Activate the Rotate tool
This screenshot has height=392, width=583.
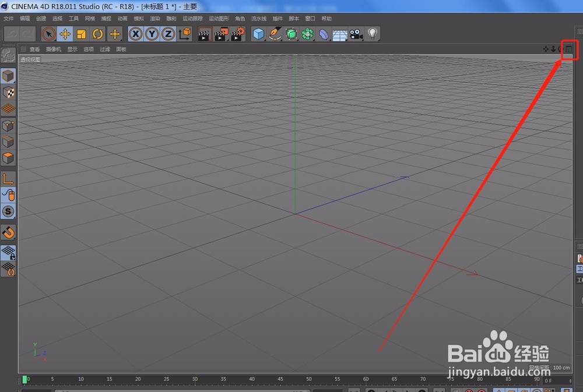(98, 34)
